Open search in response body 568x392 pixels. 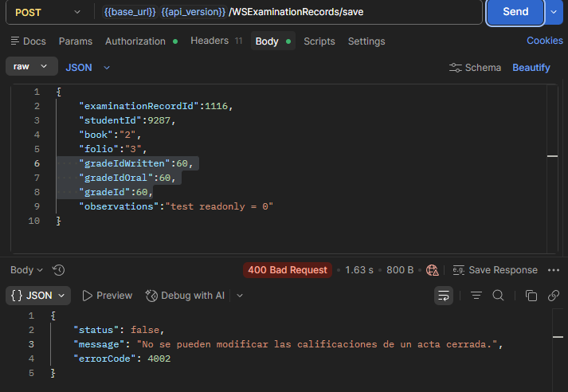[498, 296]
